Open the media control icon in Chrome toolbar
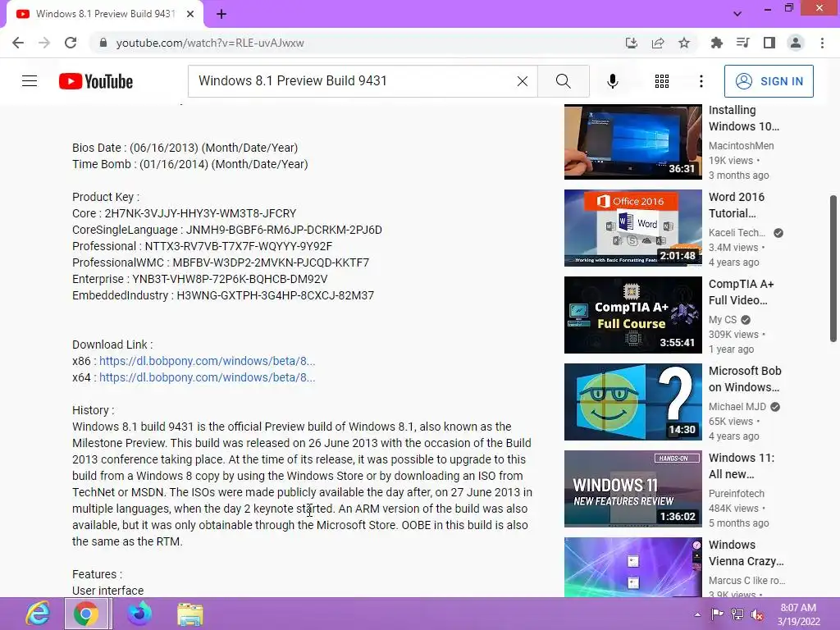The image size is (840, 630). tap(742, 43)
